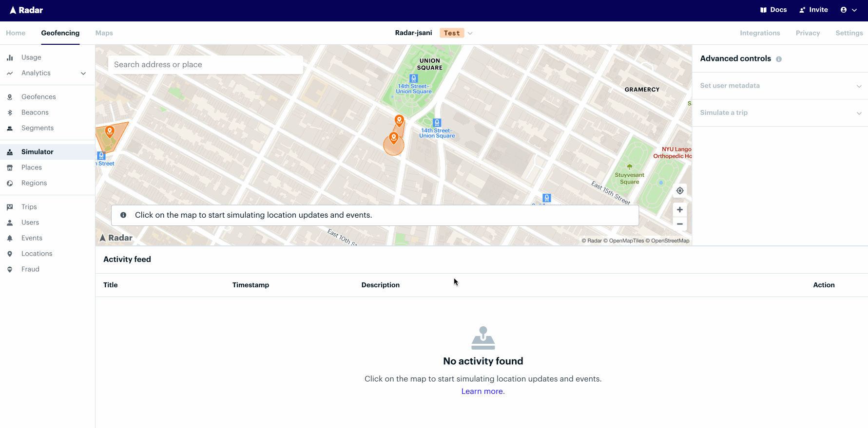Switch to the Home tab
This screenshot has height=428, width=868.
[x=16, y=33]
